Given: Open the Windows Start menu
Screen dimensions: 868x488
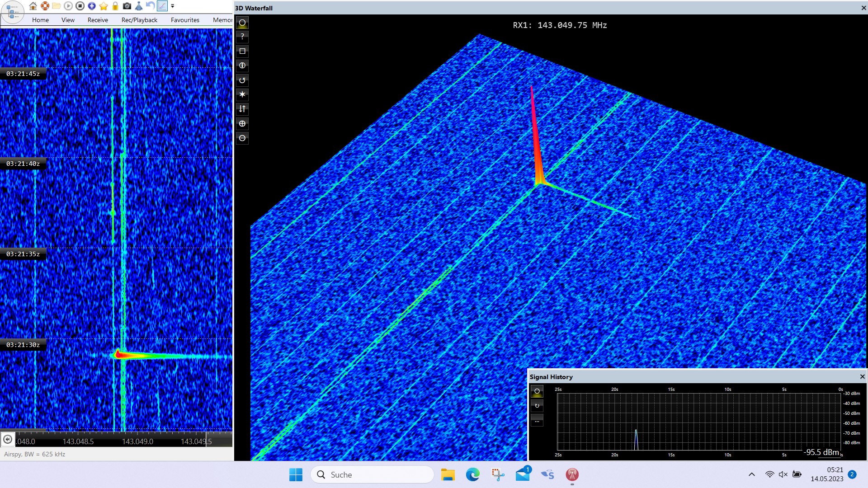Looking at the screenshot, I should [x=296, y=474].
